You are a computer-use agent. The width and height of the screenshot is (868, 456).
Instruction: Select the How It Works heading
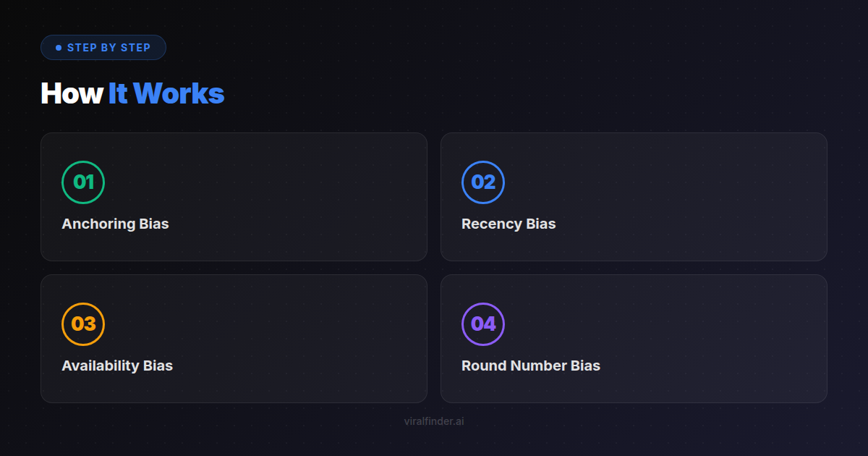(132, 93)
